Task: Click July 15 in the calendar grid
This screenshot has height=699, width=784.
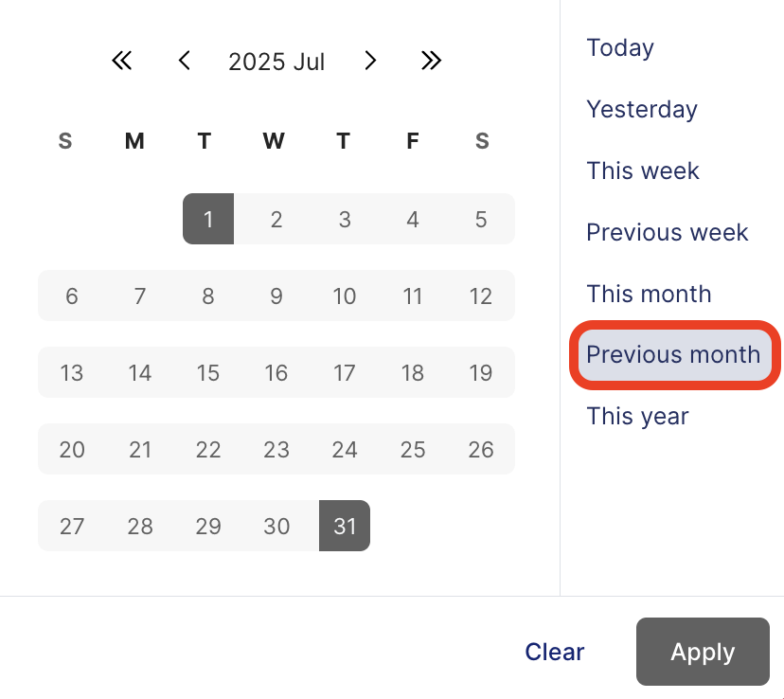Action: pos(207,372)
